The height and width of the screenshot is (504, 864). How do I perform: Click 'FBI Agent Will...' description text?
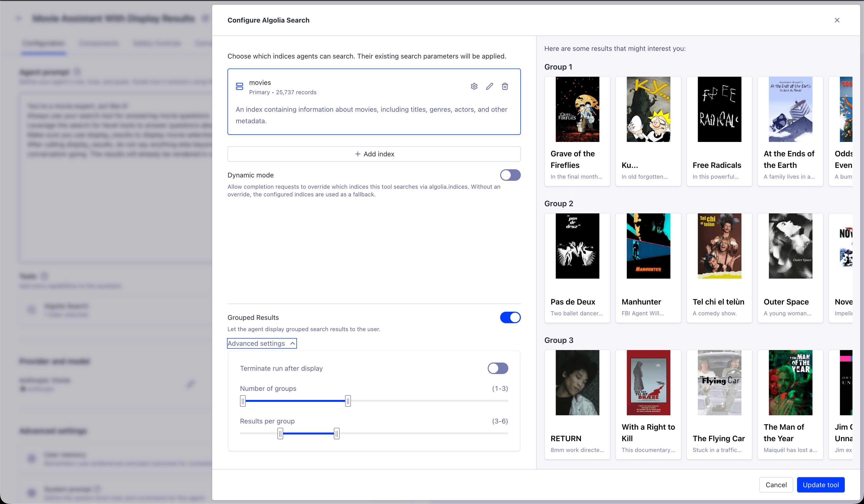coord(642,313)
